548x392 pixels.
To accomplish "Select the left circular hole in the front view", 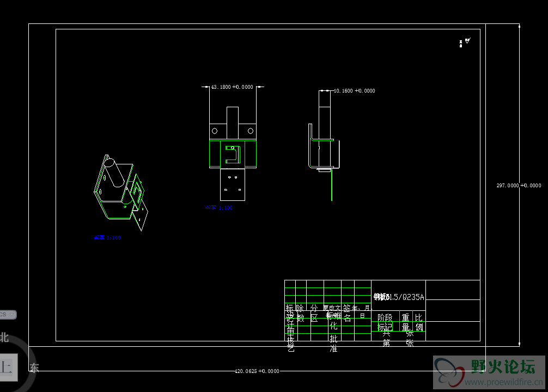I will (x=215, y=131).
